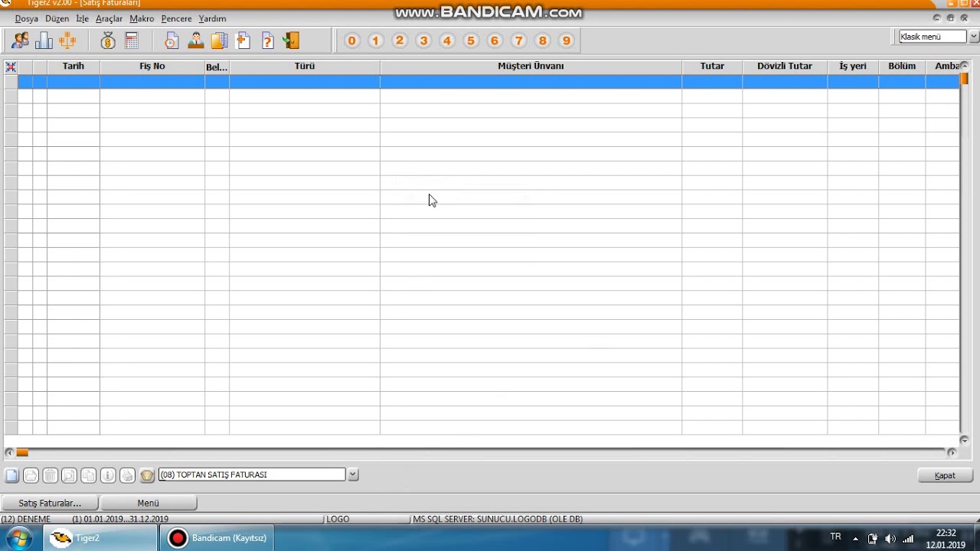Open the help page with question mark icon
Screen dimensions: 980x551
[x=267, y=41]
